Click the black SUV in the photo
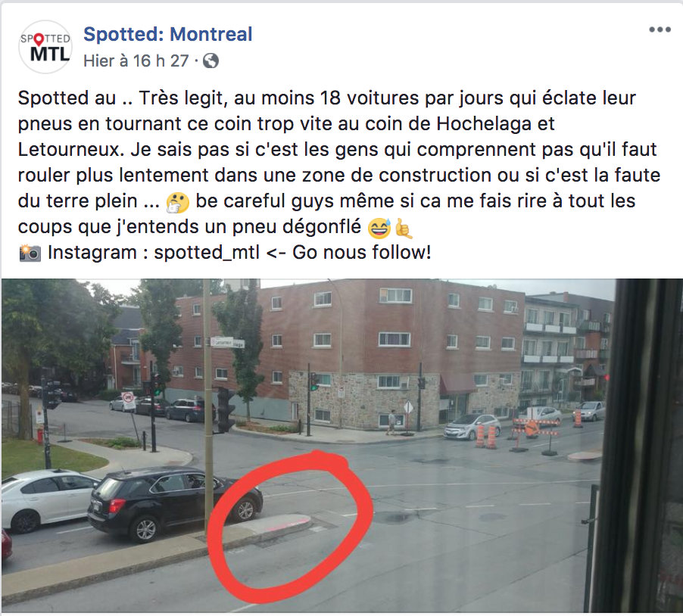Viewport: 683px width, 616px height. pos(175,503)
